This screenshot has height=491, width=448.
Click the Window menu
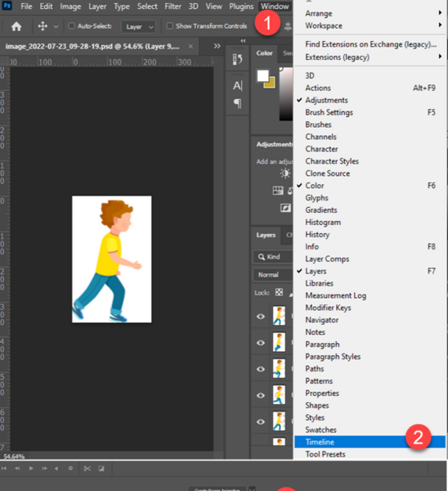pyautogui.click(x=275, y=7)
